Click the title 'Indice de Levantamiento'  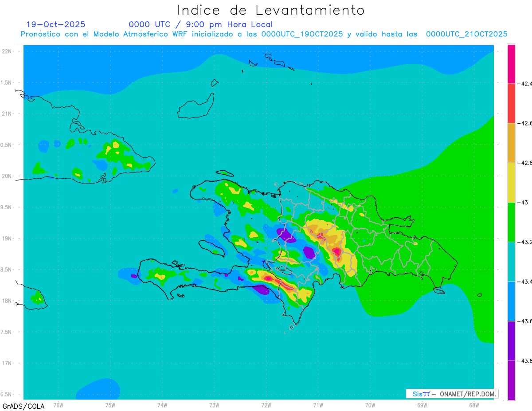click(271, 10)
